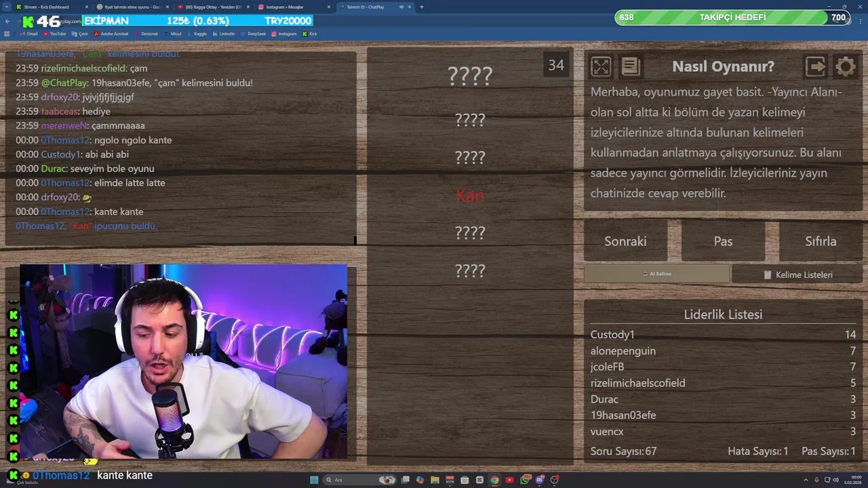Click rizelimichaelscofield in the leaderboard
This screenshot has height=488, width=868.
coord(637,383)
